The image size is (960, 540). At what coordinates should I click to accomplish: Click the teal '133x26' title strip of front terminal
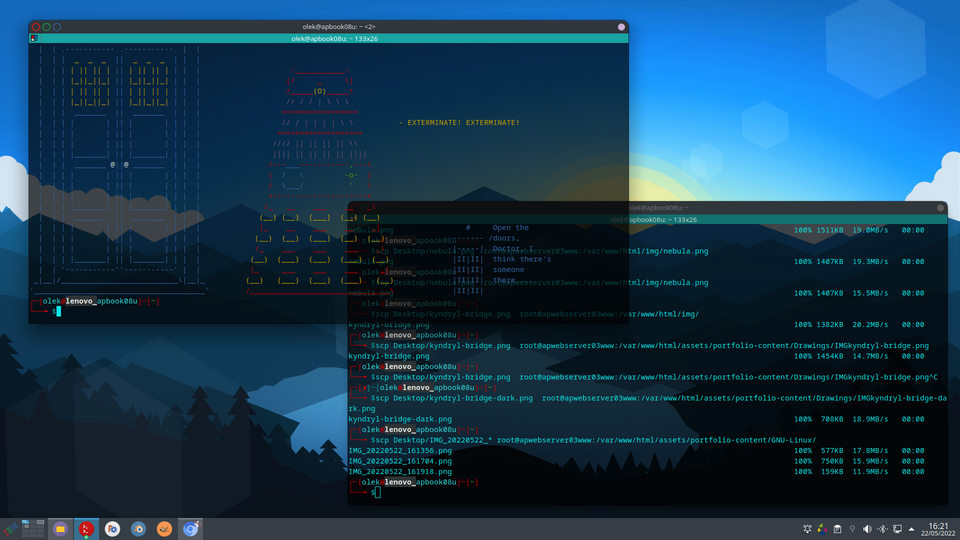click(x=334, y=39)
